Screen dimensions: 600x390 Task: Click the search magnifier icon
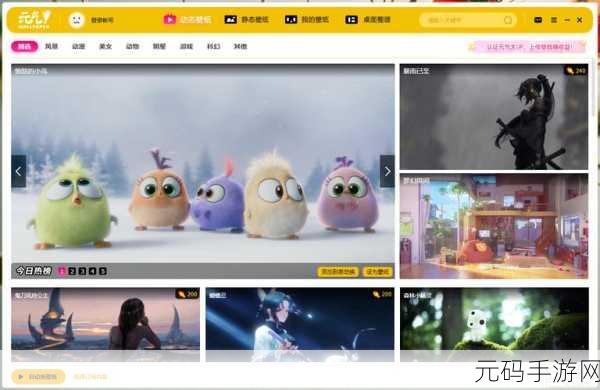(x=508, y=20)
